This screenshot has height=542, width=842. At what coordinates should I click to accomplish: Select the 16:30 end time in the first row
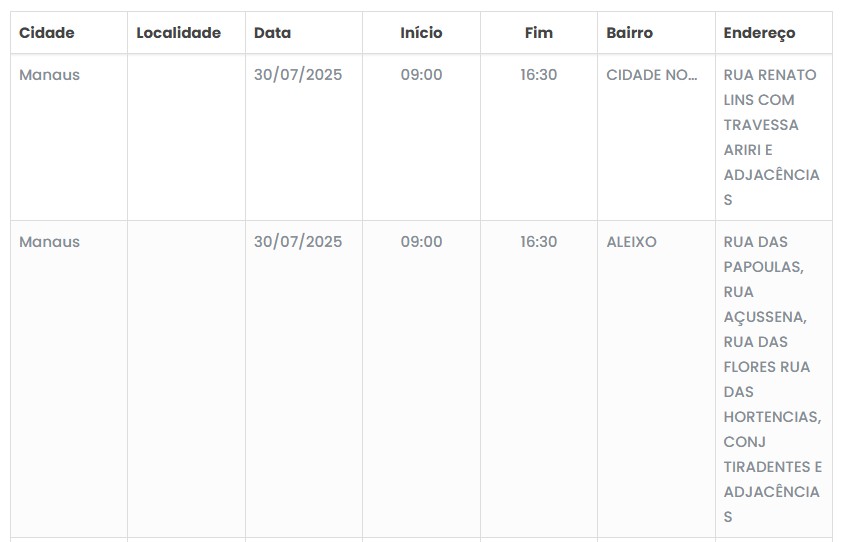pos(538,75)
